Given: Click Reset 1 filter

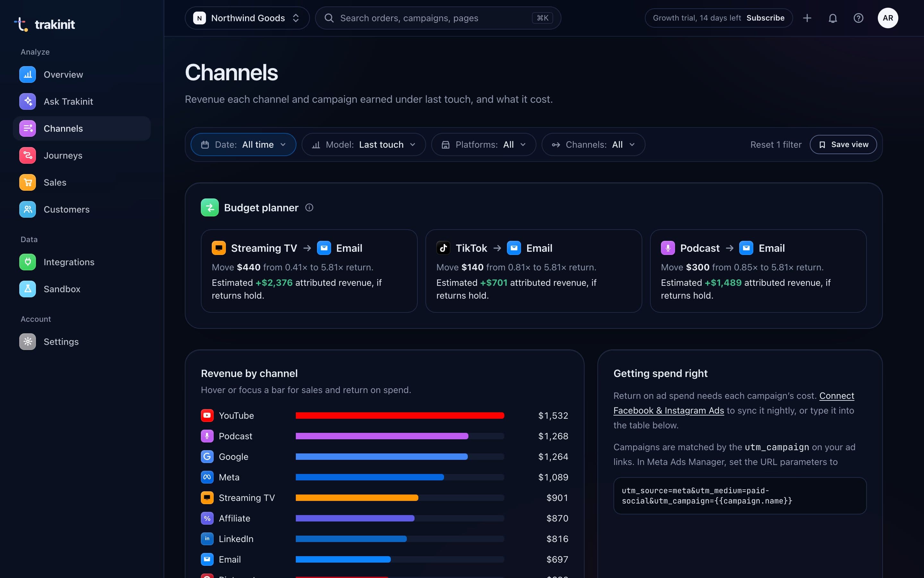Looking at the screenshot, I should (x=775, y=144).
